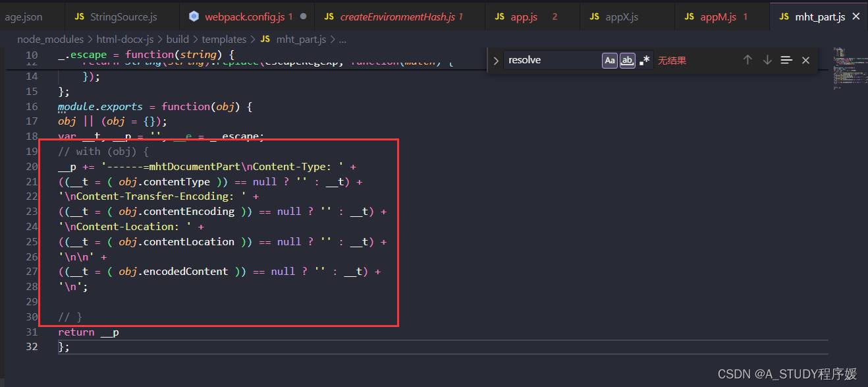Toggle Use Regular Expression in find widget
868x387 pixels.
coord(644,60)
